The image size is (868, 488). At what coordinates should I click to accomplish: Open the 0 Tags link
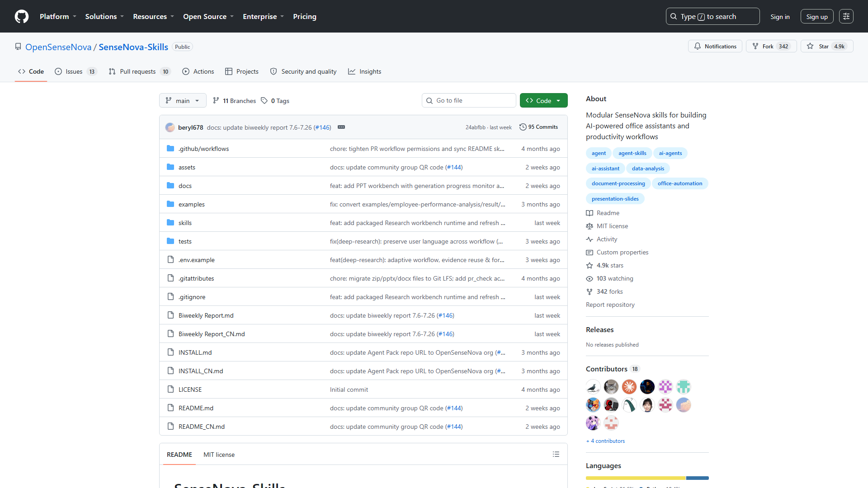[x=275, y=101]
